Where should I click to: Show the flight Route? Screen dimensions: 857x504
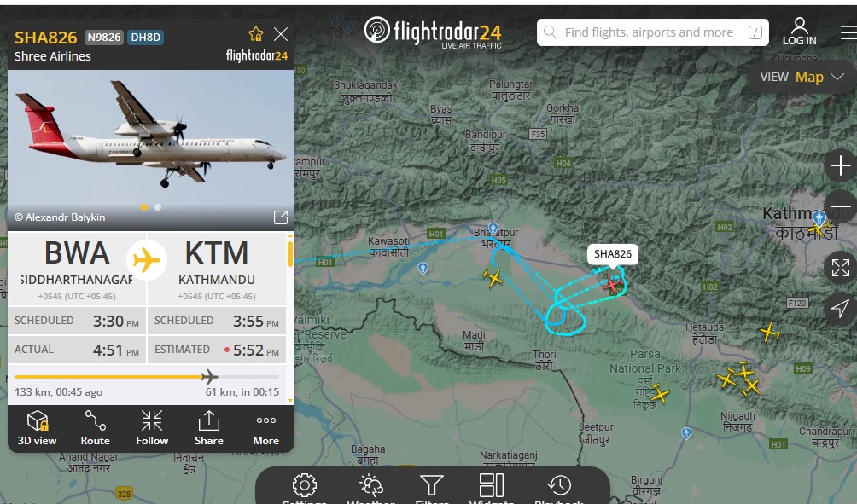click(x=95, y=427)
